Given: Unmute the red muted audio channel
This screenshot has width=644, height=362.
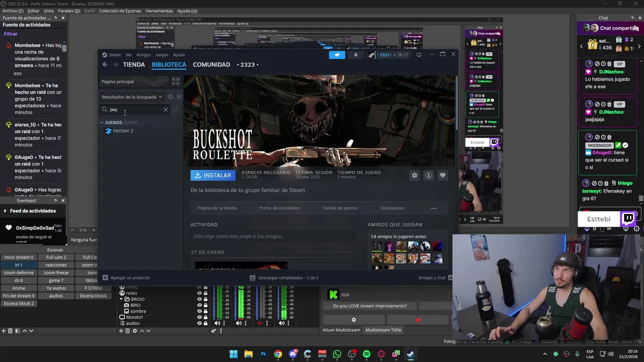Looking at the screenshot, I should click(260, 323).
